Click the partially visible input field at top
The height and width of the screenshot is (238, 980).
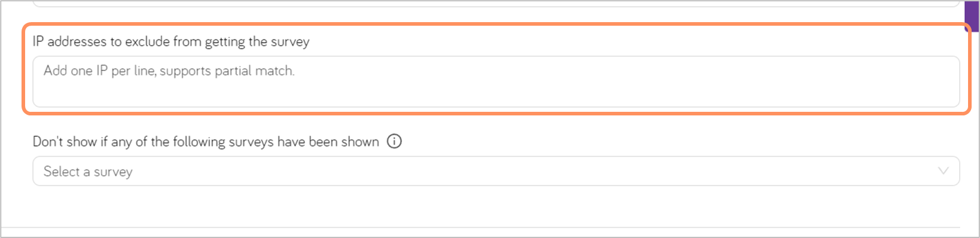tap(496, 3)
